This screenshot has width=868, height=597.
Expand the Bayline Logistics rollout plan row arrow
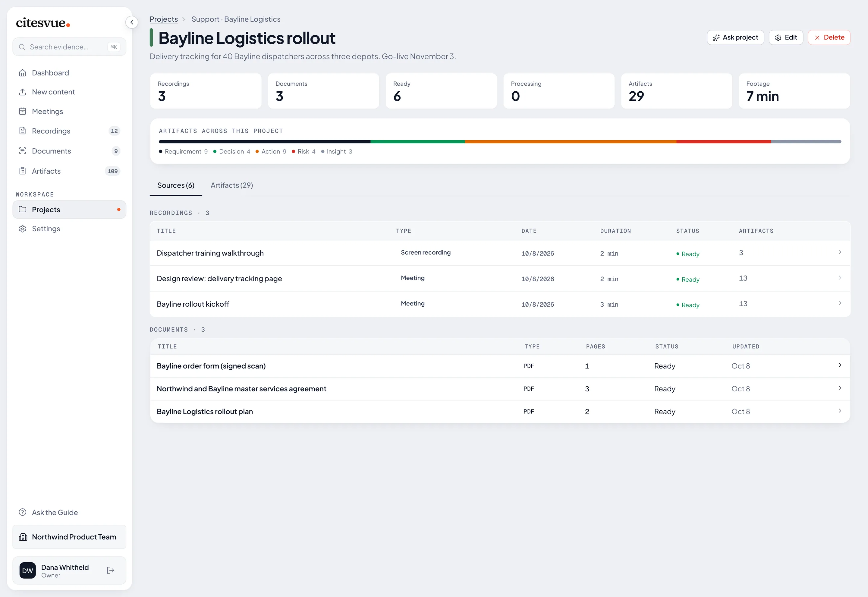(x=840, y=411)
